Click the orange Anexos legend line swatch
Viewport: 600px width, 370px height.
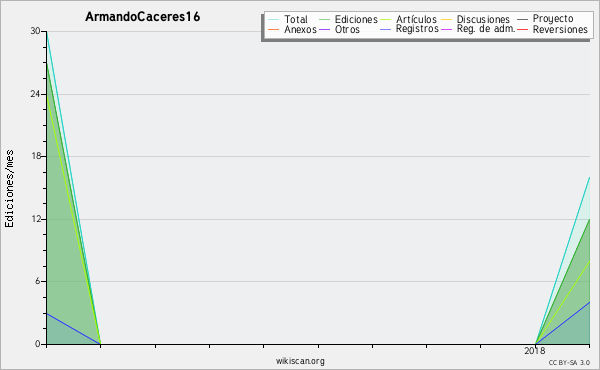(x=274, y=29)
